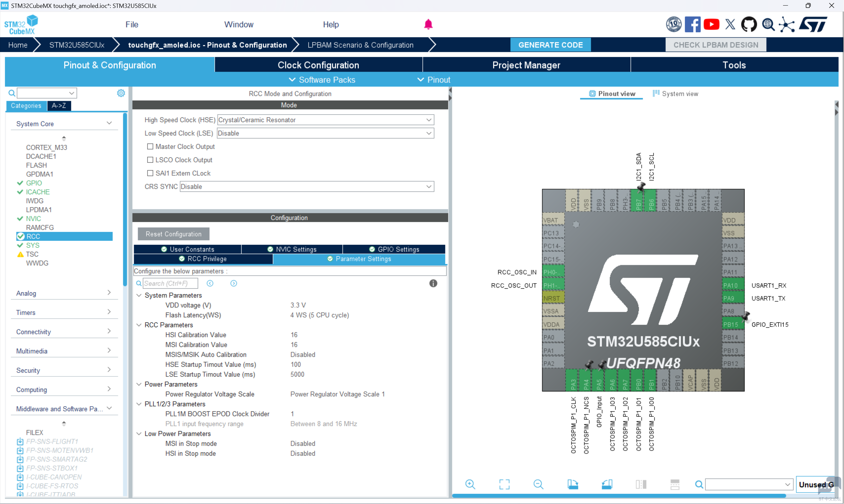Enable SAI1 Extern Clock checkbox
Screen dimensions: 844x504
click(x=150, y=173)
